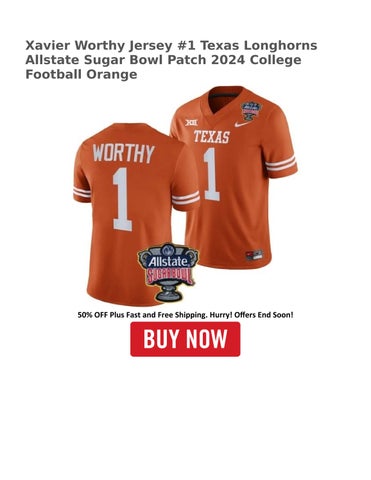The width and height of the screenshot is (371, 480).
Task: Click the Football Orange text in title
Action: (81, 74)
